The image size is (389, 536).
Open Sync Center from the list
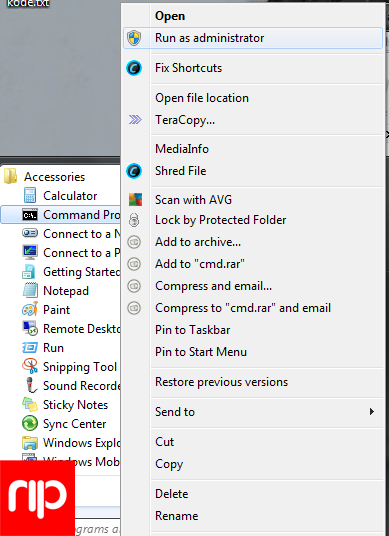(x=75, y=424)
